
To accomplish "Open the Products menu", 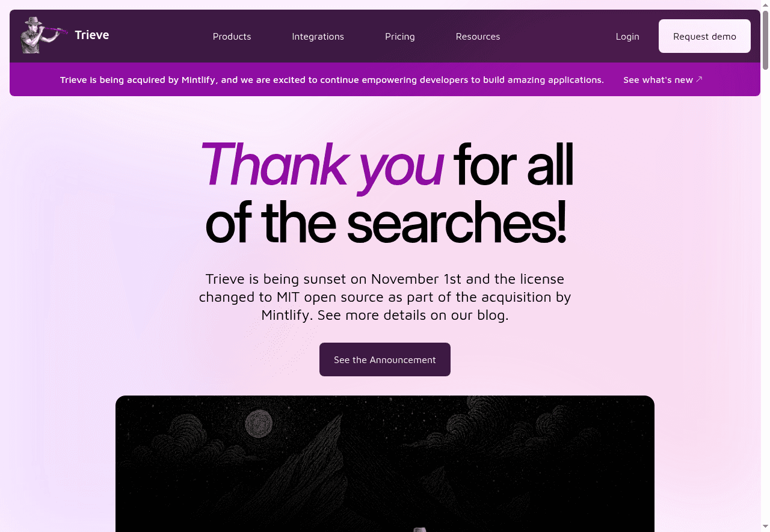I will (232, 37).
